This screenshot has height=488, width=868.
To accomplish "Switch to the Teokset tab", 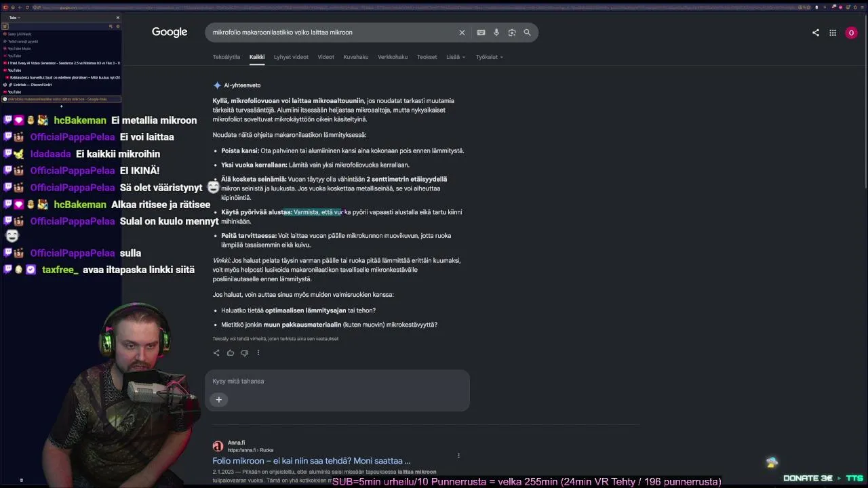I will (x=427, y=57).
